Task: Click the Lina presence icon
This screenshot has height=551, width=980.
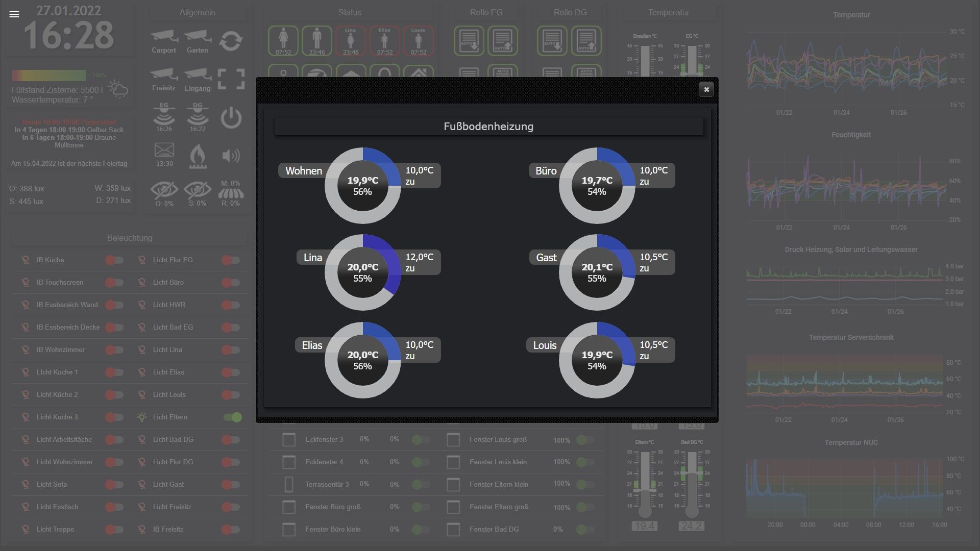Action: (x=351, y=41)
